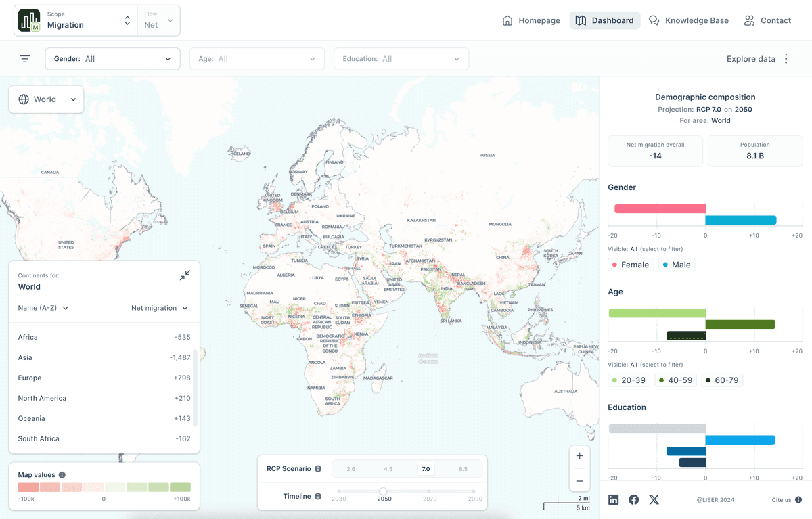Open the Education filter dropdown
The height and width of the screenshot is (519, 812).
[401, 59]
